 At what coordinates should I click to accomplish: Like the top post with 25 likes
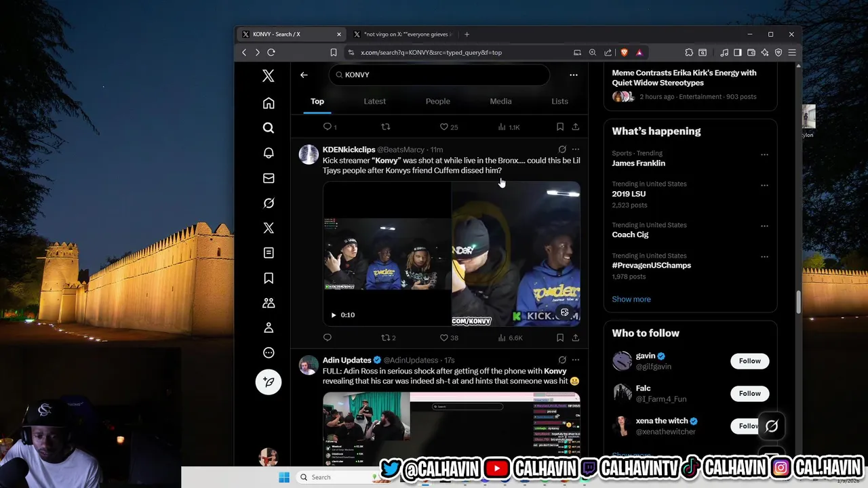449,127
